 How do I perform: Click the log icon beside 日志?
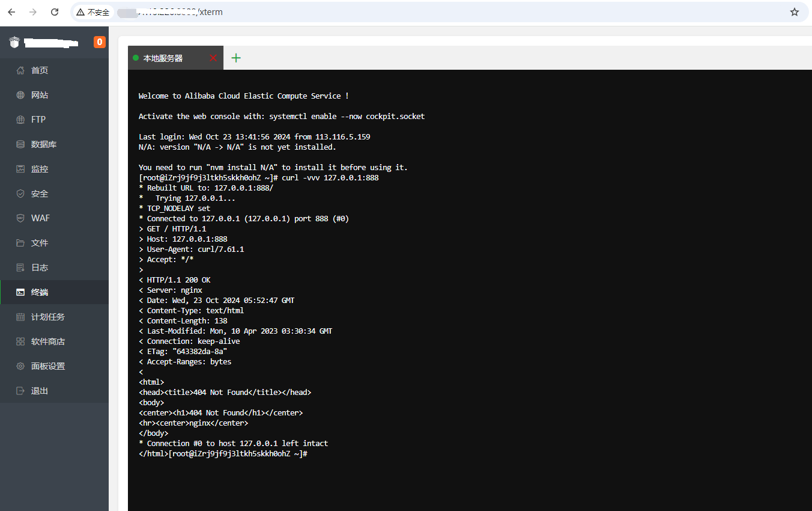(x=20, y=268)
